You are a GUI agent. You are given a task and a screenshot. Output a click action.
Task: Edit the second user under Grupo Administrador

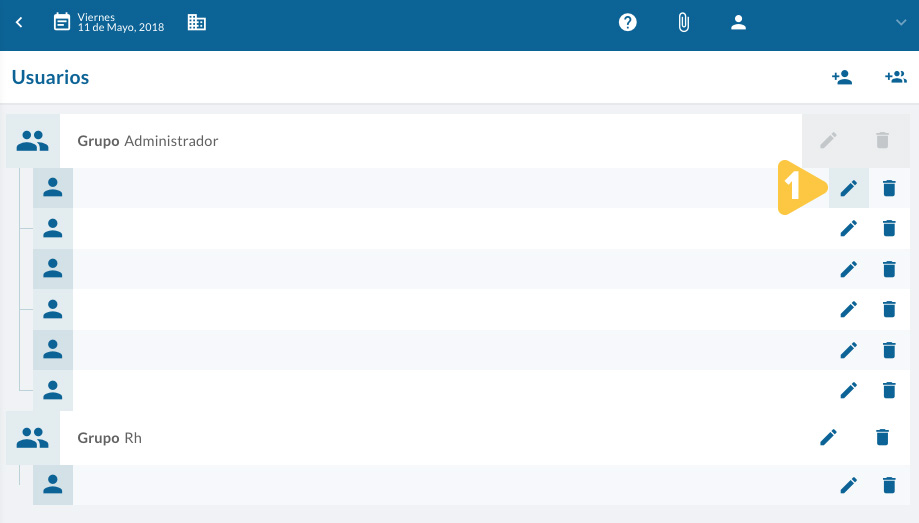click(849, 228)
